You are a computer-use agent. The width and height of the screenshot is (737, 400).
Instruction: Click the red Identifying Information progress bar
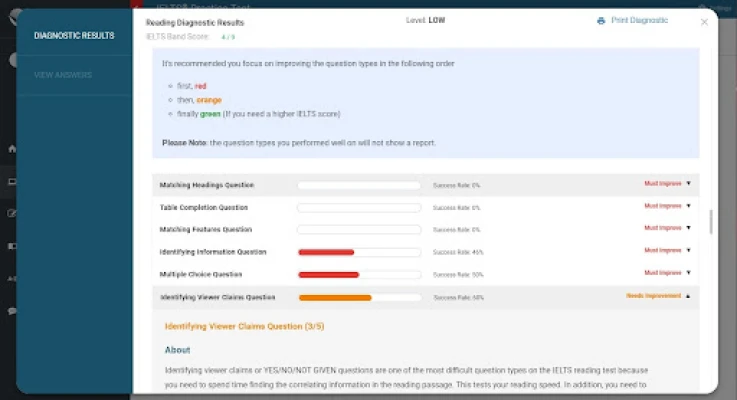[x=327, y=252]
